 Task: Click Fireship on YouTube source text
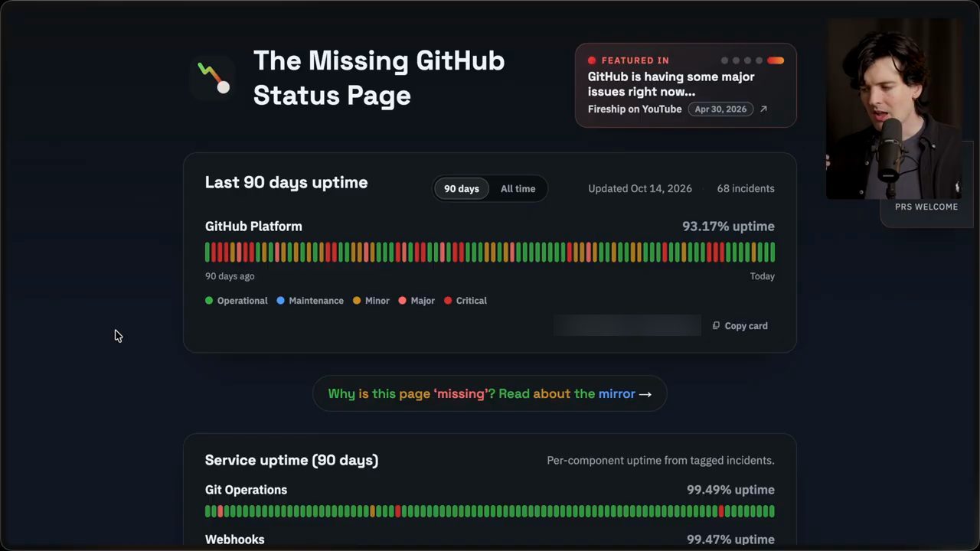(635, 109)
